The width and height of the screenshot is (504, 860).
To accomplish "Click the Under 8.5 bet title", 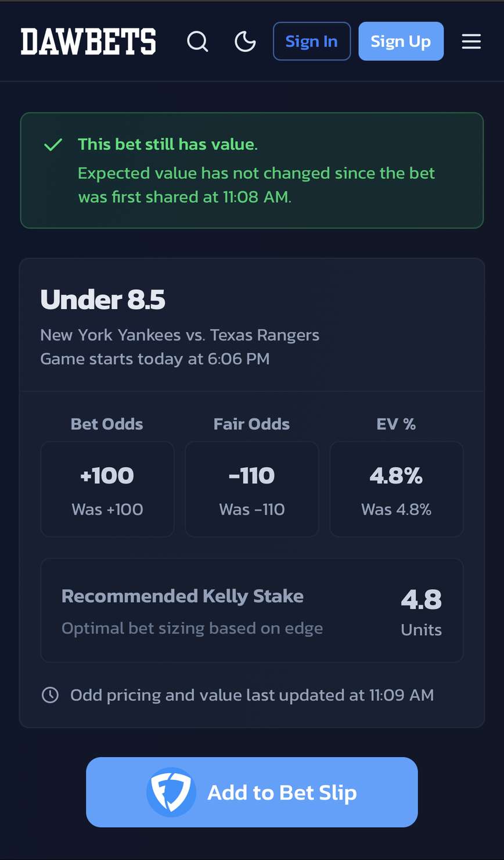I will 103,300.
